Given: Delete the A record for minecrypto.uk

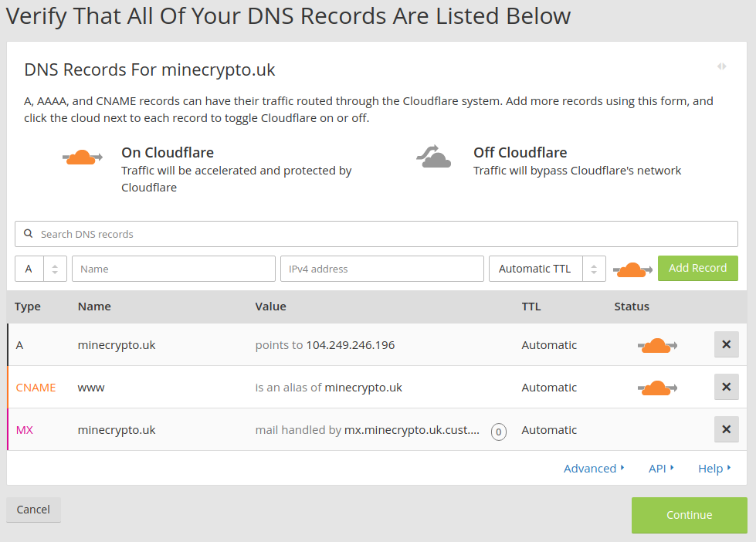Looking at the screenshot, I should tap(726, 344).
